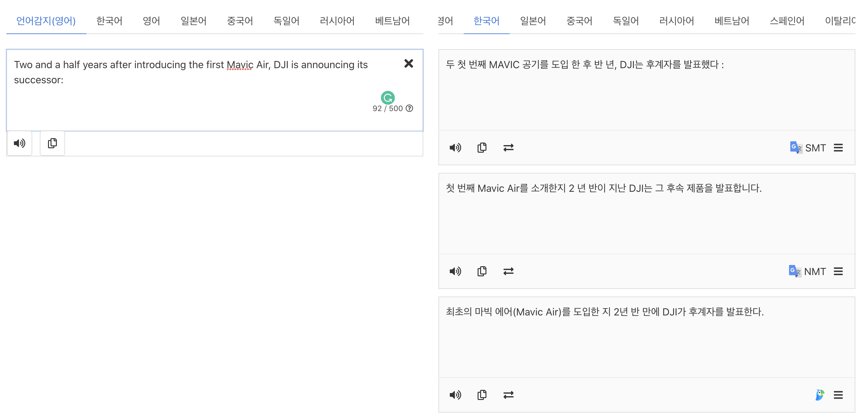The image size is (868, 417).
Task: Click the Papago parrot logo
Action: pos(819,395)
